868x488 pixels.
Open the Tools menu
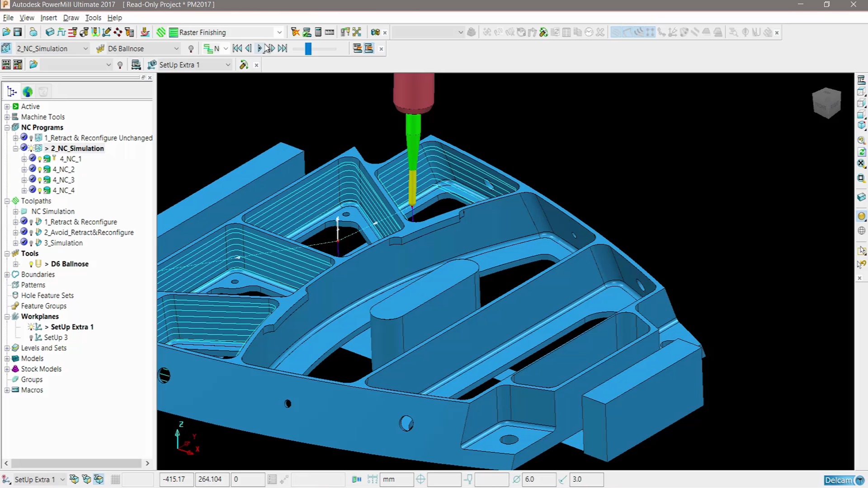tap(93, 18)
